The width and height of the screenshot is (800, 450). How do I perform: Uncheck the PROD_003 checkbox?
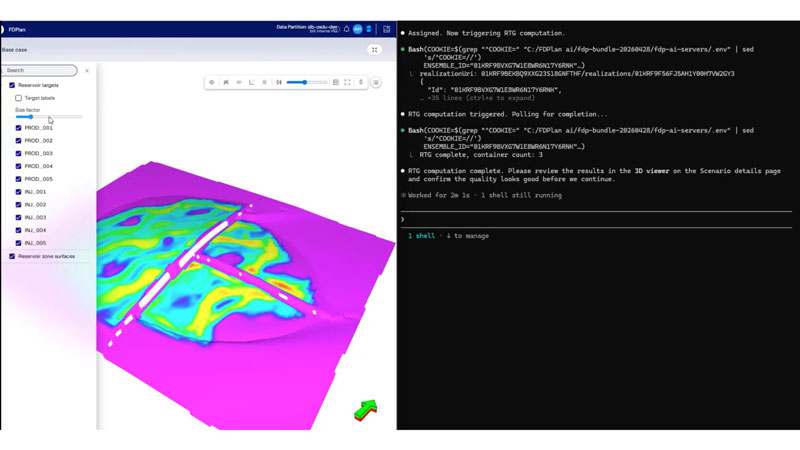(18, 154)
